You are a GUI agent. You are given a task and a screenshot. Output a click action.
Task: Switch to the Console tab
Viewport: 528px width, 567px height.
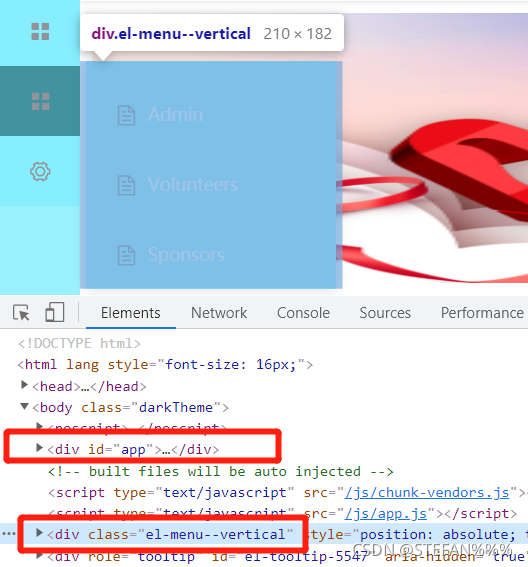pyautogui.click(x=303, y=313)
